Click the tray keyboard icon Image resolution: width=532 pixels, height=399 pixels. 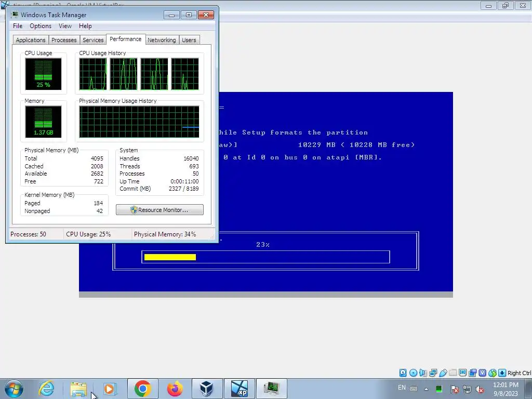(414, 389)
